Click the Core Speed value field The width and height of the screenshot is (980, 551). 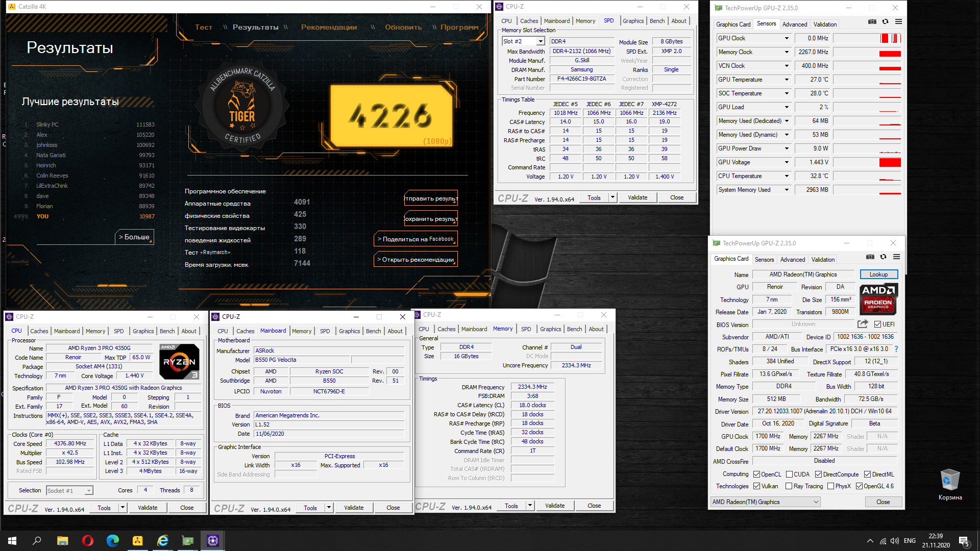70,444
